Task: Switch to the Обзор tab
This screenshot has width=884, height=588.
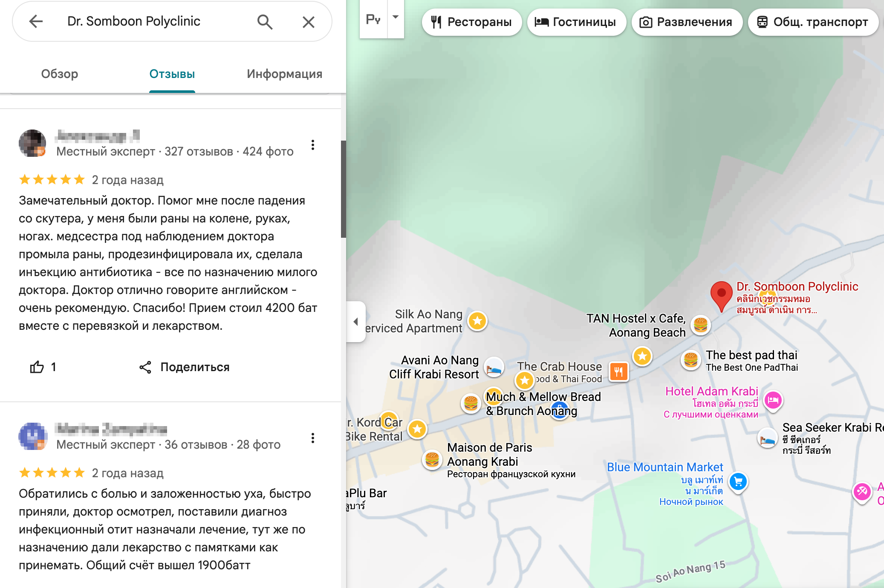Action: pyautogui.click(x=60, y=74)
